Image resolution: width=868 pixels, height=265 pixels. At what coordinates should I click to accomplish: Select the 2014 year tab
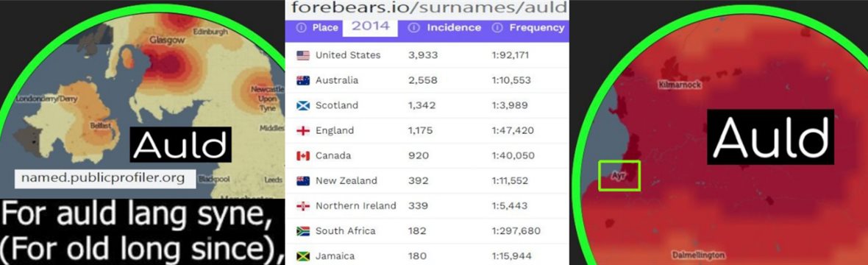coord(370,26)
